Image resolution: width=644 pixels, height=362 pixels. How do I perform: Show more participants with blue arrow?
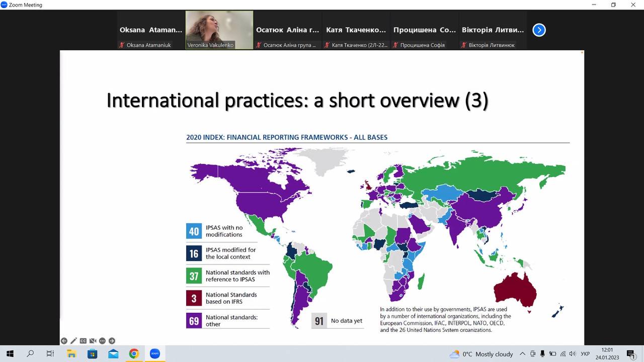[539, 30]
